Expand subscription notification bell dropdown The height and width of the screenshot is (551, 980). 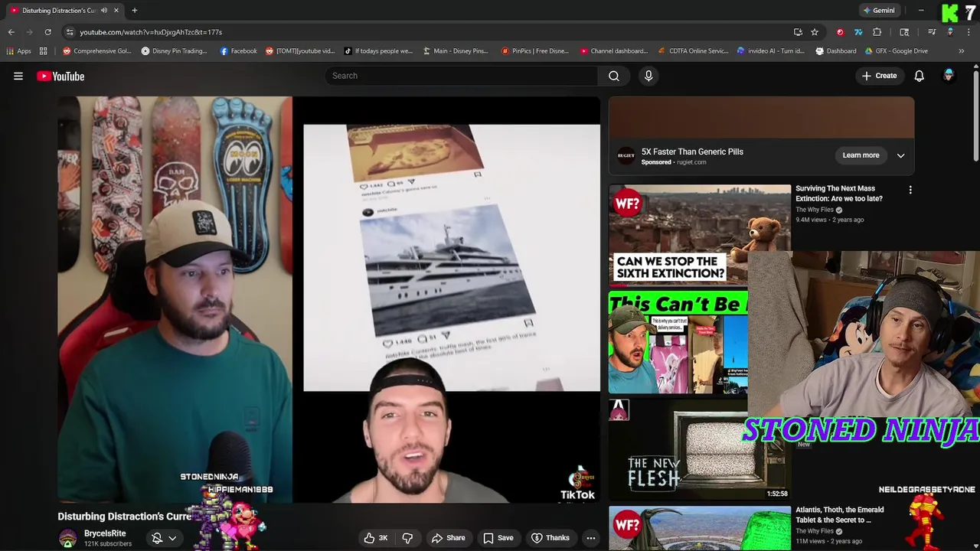(165, 538)
